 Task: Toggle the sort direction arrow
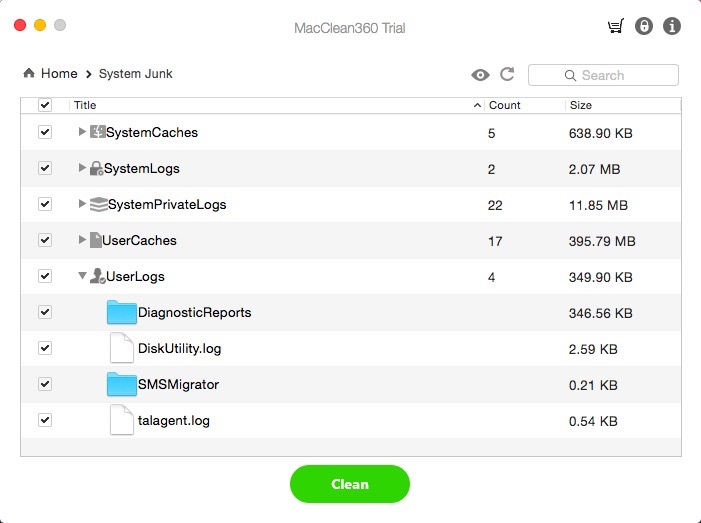point(477,105)
